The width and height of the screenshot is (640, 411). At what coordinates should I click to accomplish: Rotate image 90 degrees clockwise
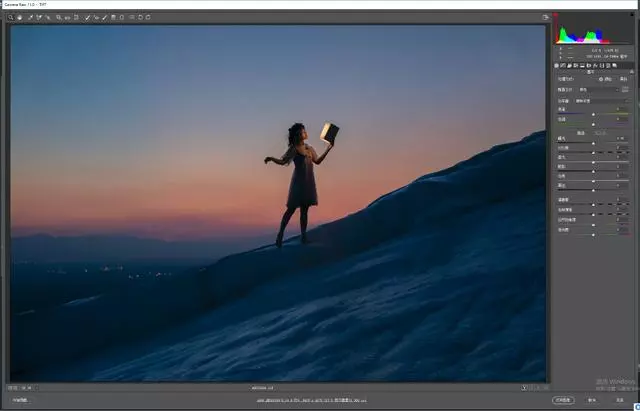(148, 18)
